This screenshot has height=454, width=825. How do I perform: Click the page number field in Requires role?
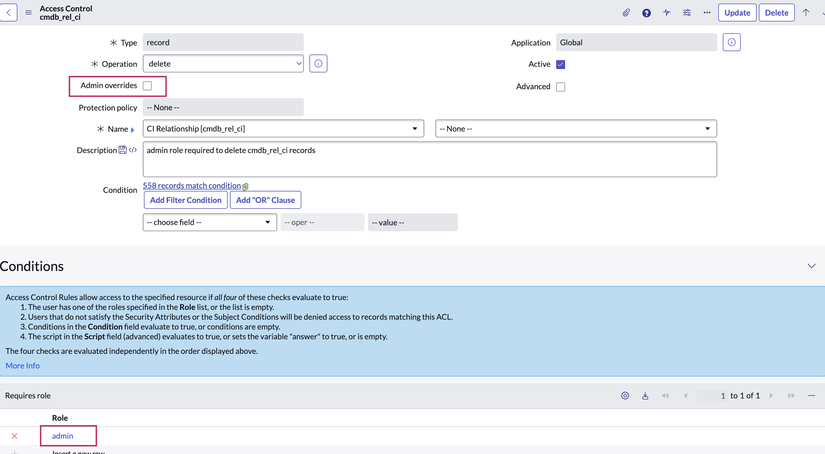[712, 396]
